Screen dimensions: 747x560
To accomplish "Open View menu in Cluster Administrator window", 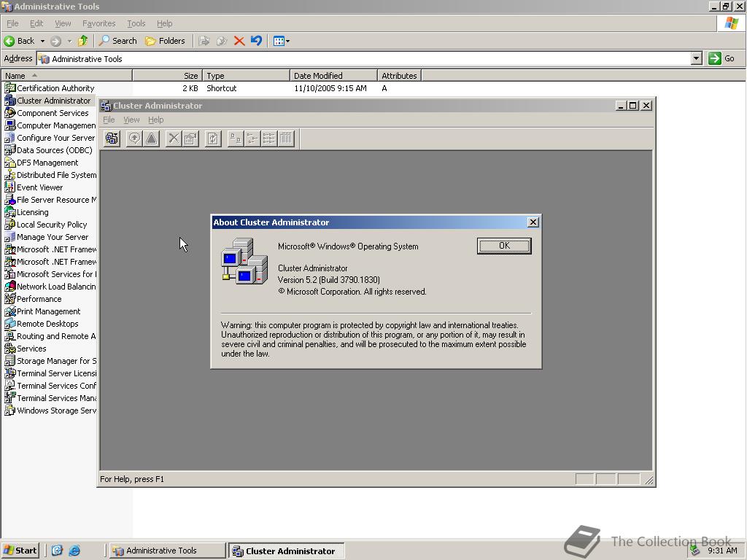I will pyautogui.click(x=131, y=120).
